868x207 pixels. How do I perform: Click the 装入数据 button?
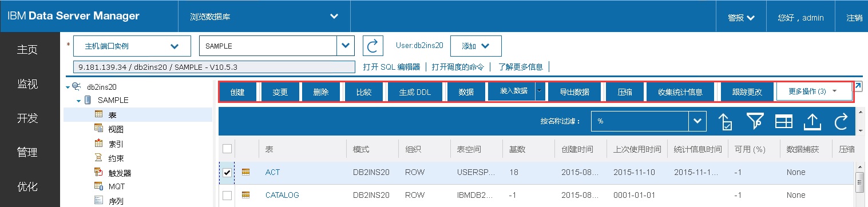pos(512,91)
